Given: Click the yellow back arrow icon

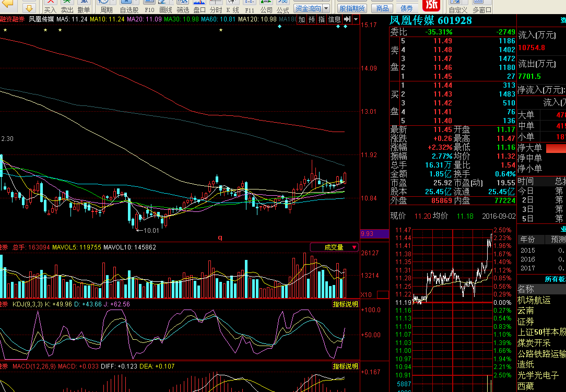Looking at the screenshot, I should (7, 4).
